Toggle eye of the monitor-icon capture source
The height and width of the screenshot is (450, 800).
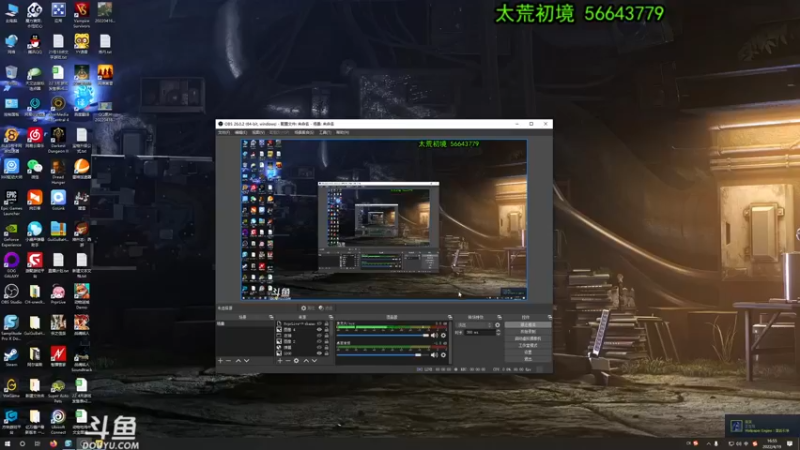coord(320,336)
